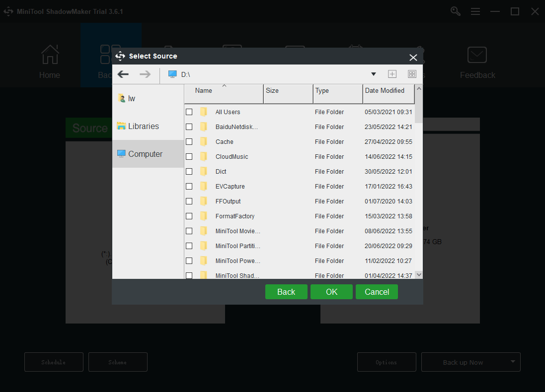The height and width of the screenshot is (392, 545).
Task: Click the green Back button
Action: click(286, 292)
